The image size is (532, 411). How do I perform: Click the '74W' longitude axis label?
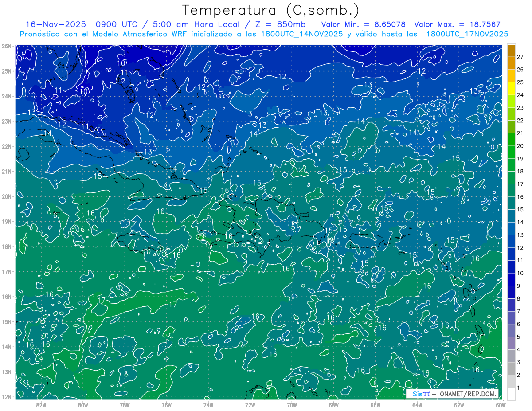tap(208, 405)
